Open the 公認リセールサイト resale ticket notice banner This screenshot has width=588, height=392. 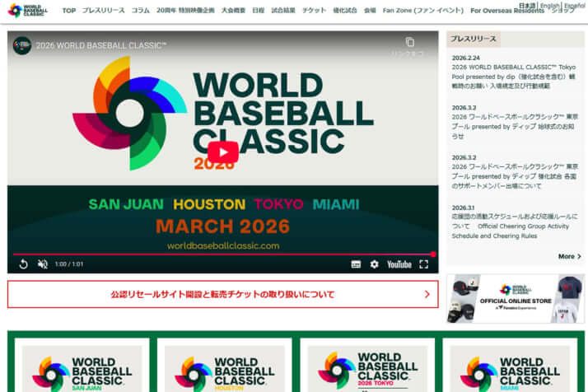coord(222,294)
